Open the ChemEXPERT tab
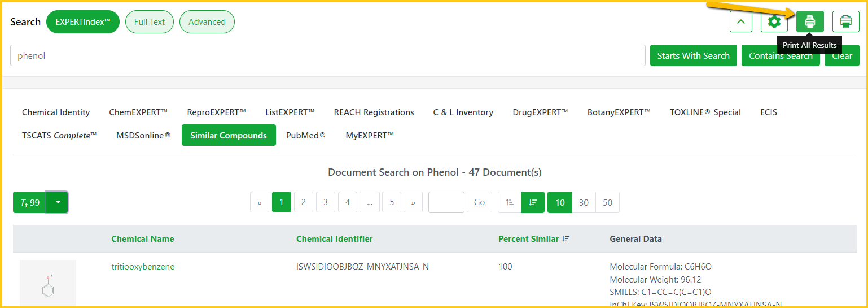Image resolution: width=868 pixels, height=308 pixels. click(x=138, y=112)
